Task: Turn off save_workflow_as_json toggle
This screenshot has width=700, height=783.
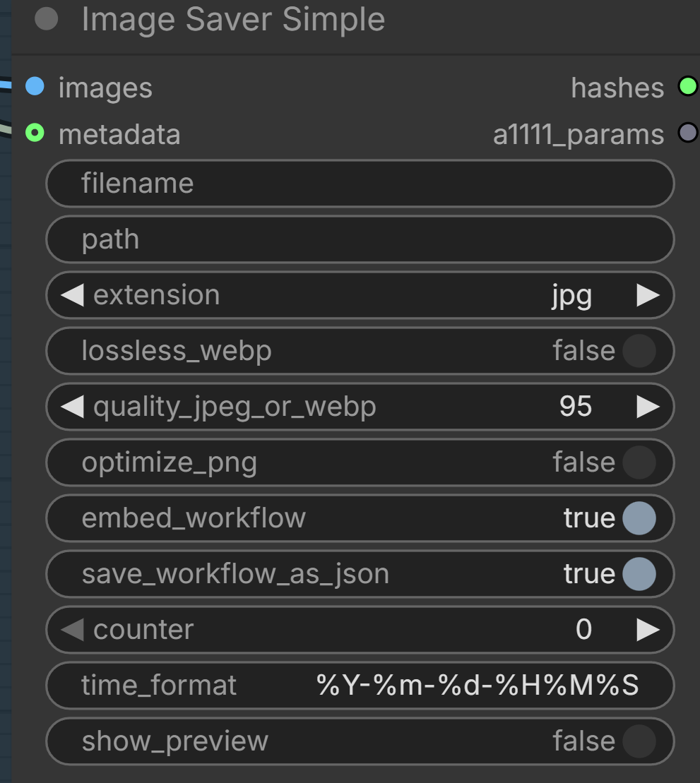Action: (x=639, y=574)
